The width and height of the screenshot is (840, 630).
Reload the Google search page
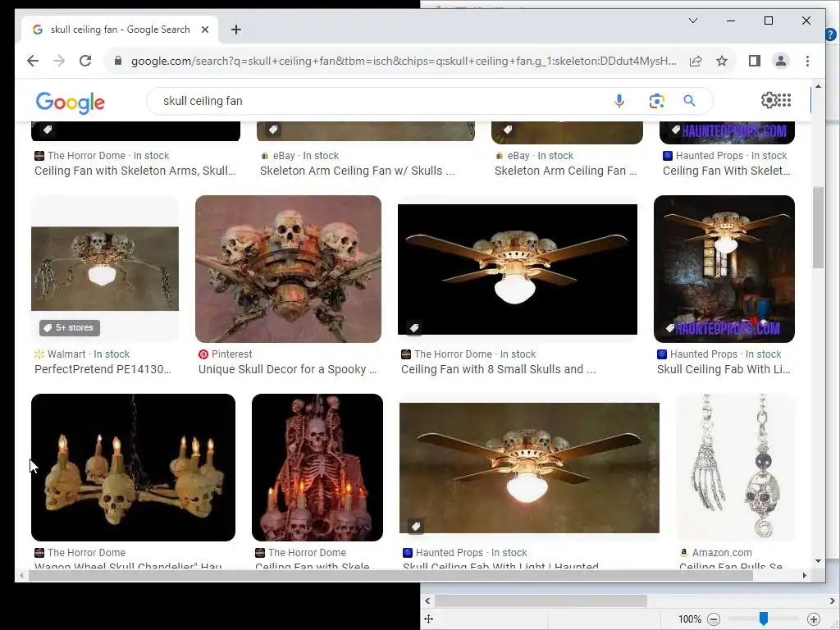pos(85,61)
